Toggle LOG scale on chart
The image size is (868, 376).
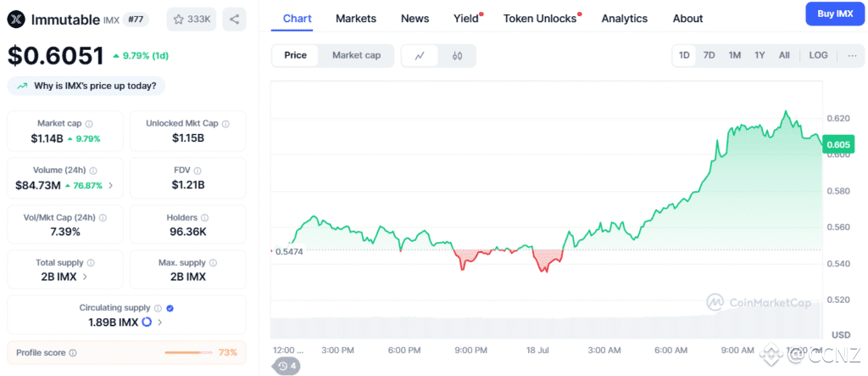tap(818, 55)
